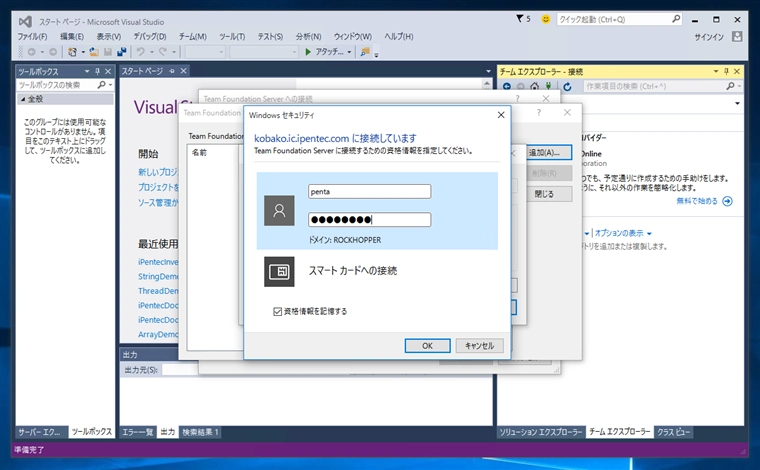This screenshot has height=470, width=760.
Task: Click OK in Windows Security dialog
Action: (x=428, y=345)
